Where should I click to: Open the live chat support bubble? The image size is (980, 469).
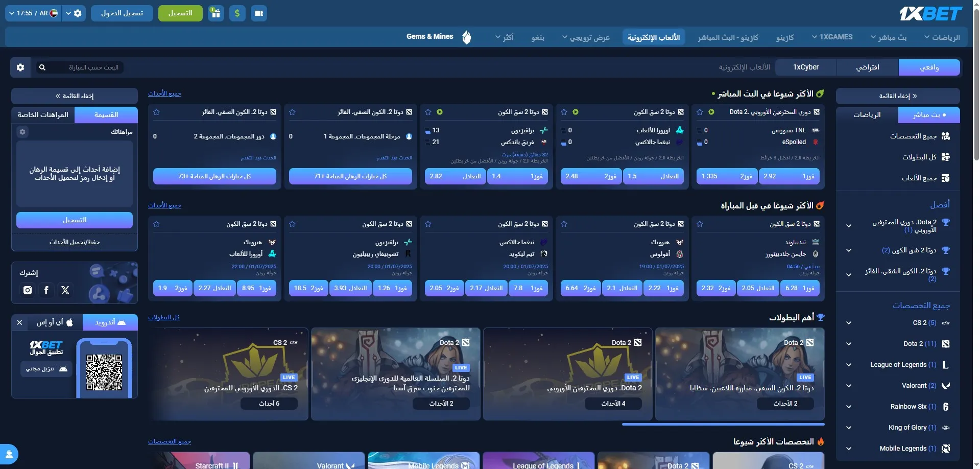[x=9, y=454]
